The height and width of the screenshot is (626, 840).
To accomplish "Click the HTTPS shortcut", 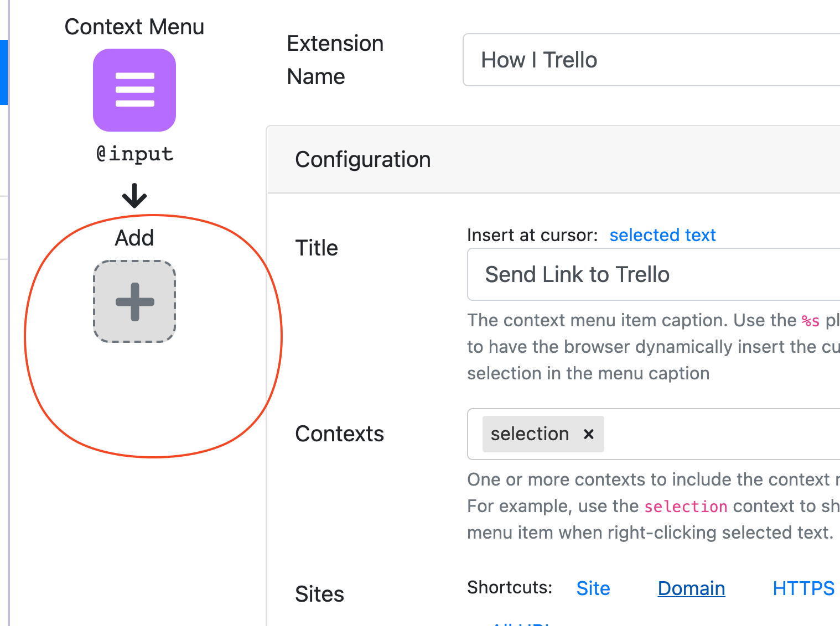I will pos(803,588).
